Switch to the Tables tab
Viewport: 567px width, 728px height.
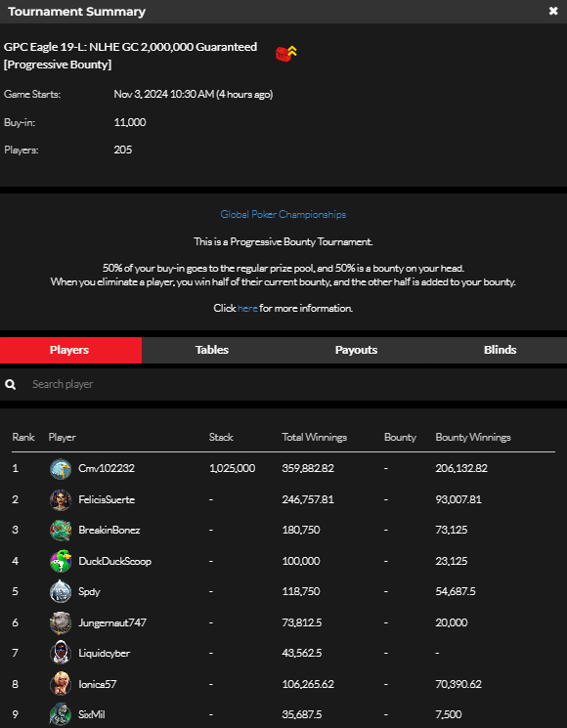pos(212,350)
